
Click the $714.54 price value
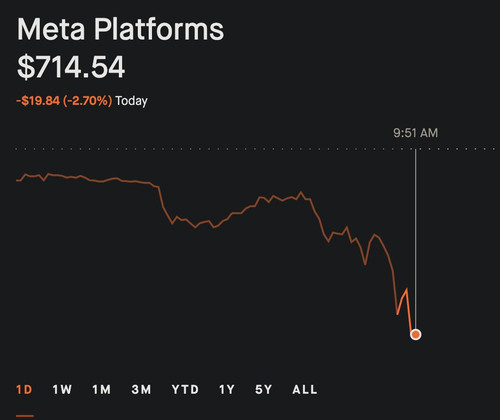(x=71, y=67)
